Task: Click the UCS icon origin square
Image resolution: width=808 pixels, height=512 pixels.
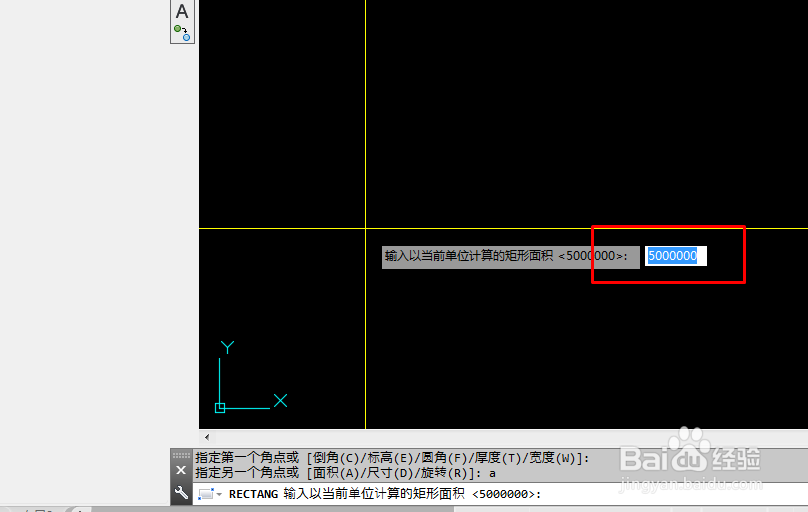Action: (x=220, y=408)
